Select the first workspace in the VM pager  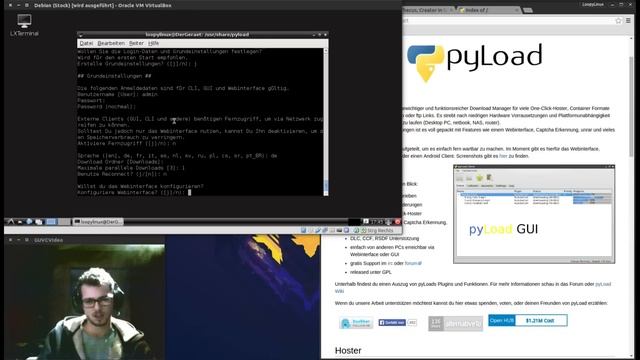point(51,222)
